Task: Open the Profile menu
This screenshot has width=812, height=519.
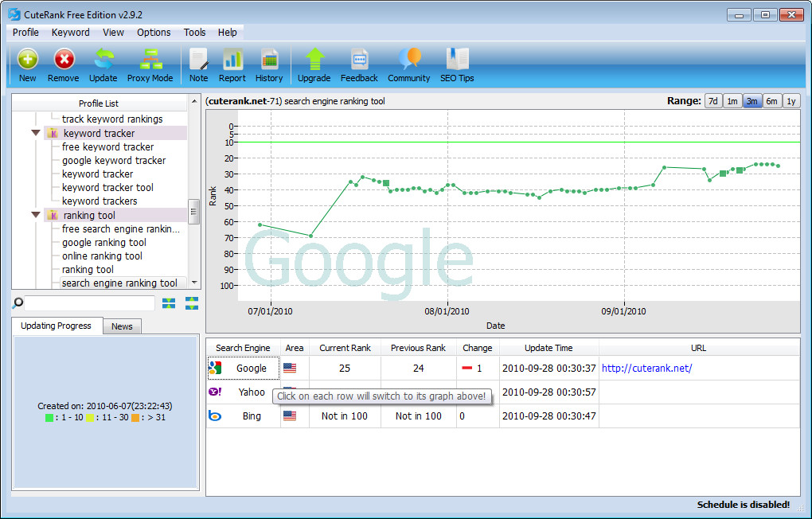Action: coord(26,32)
